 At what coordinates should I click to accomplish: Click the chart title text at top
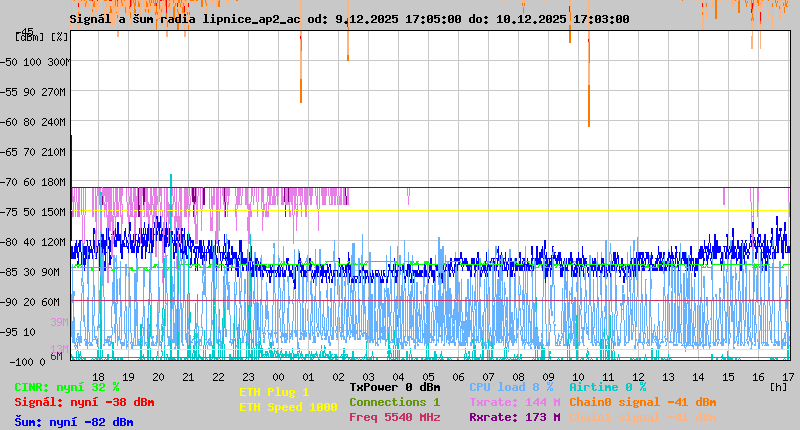349,19
